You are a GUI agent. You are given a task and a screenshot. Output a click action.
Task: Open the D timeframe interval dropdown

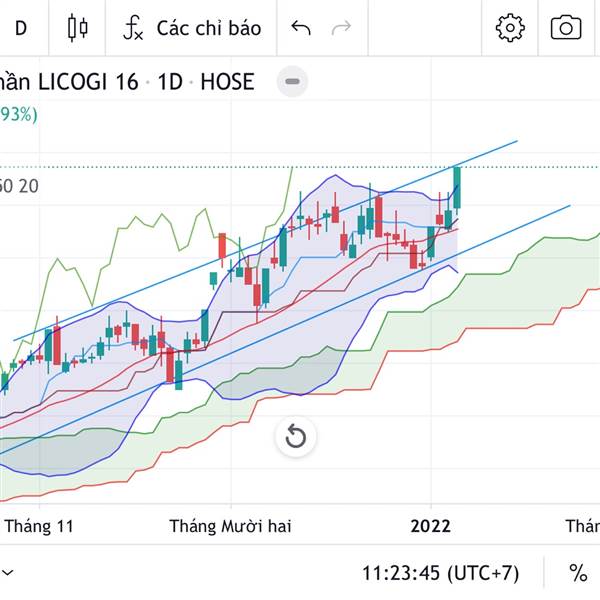(x=21, y=28)
